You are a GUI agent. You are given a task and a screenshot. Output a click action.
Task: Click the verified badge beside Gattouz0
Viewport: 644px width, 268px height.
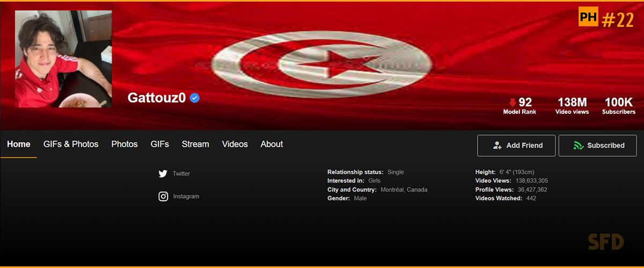pyautogui.click(x=195, y=98)
